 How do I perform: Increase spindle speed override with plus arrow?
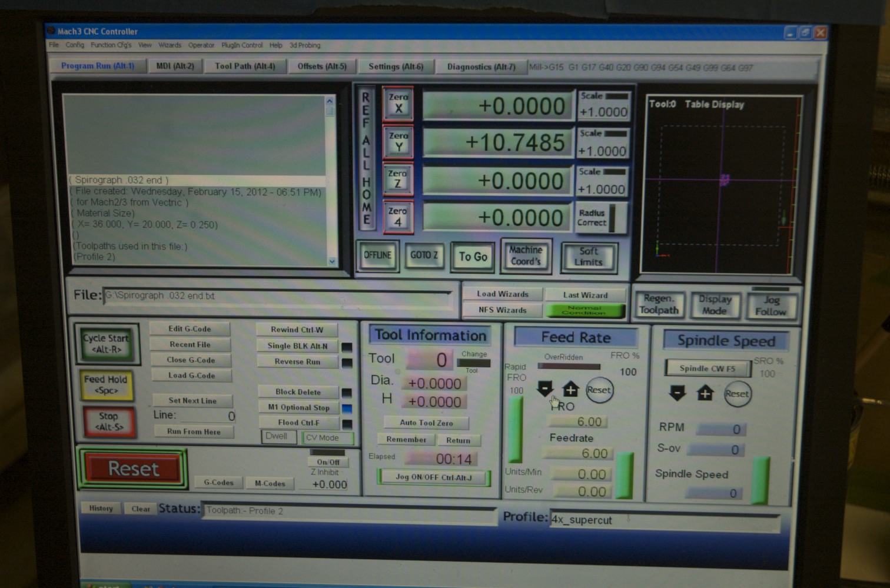[x=705, y=393]
